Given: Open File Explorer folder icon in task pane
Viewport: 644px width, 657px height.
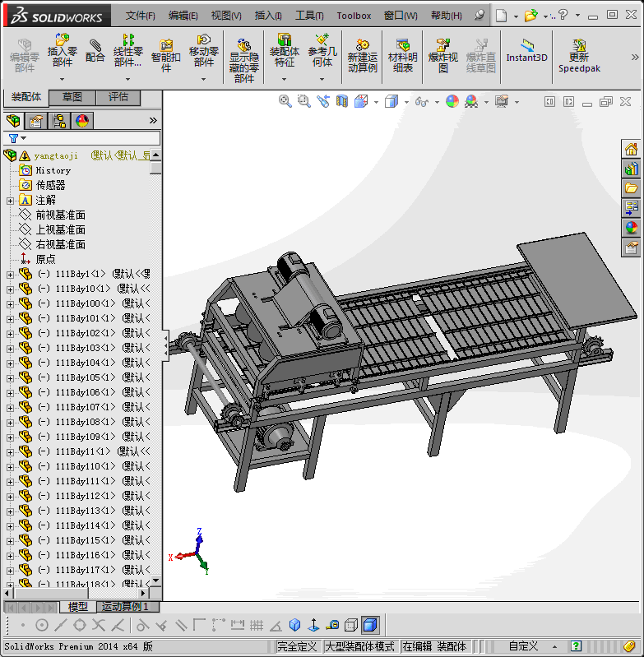Looking at the screenshot, I should (631, 188).
